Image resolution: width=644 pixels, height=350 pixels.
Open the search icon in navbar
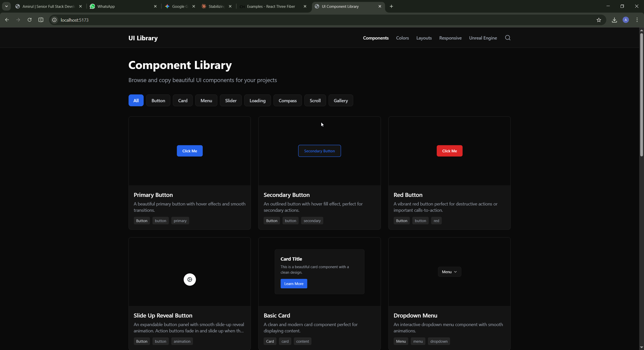point(508,38)
